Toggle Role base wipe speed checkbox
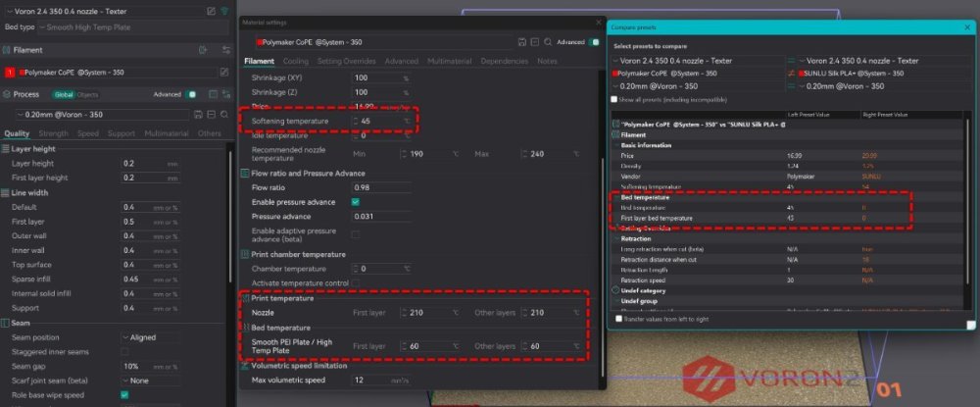980x407 pixels. click(x=124, y=395)
